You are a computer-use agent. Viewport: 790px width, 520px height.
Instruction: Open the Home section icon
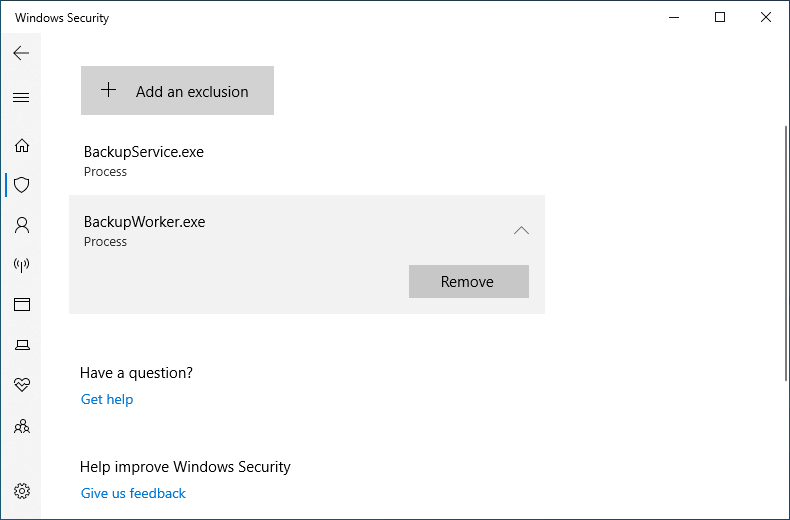pos(22,146)
